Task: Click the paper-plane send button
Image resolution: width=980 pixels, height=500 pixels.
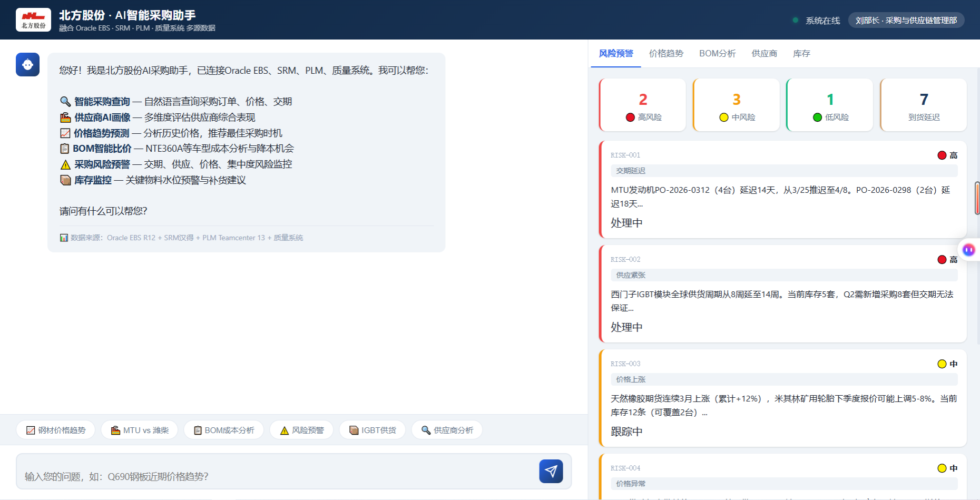Action: point(551,471)
